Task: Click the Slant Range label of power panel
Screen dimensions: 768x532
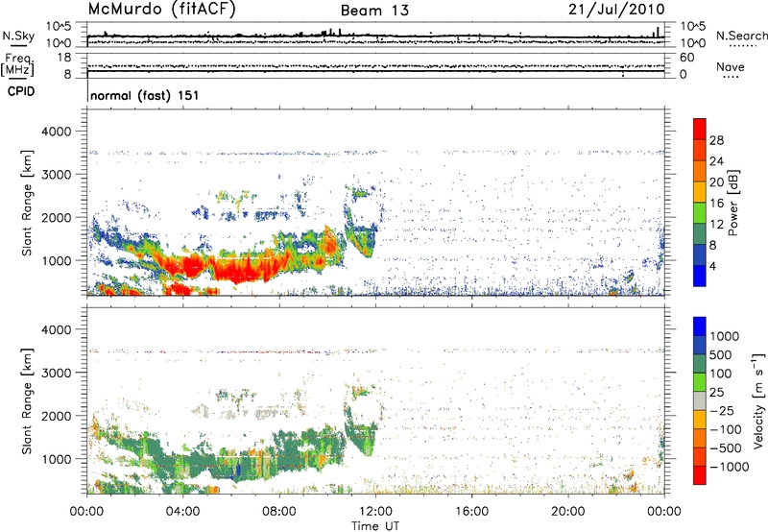Action: (27, 204)
